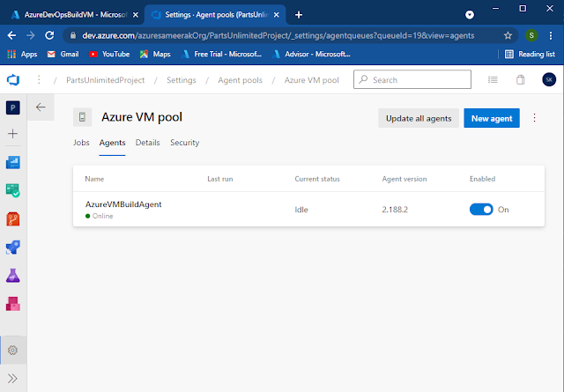Switch to the Jobs tab
564x392 pixels.
point(81,143)
